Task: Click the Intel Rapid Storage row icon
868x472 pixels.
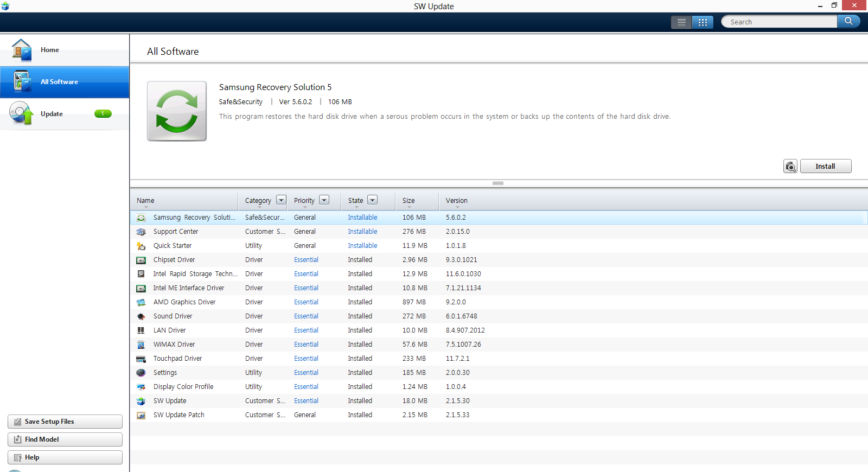Action: click(141, 274)
